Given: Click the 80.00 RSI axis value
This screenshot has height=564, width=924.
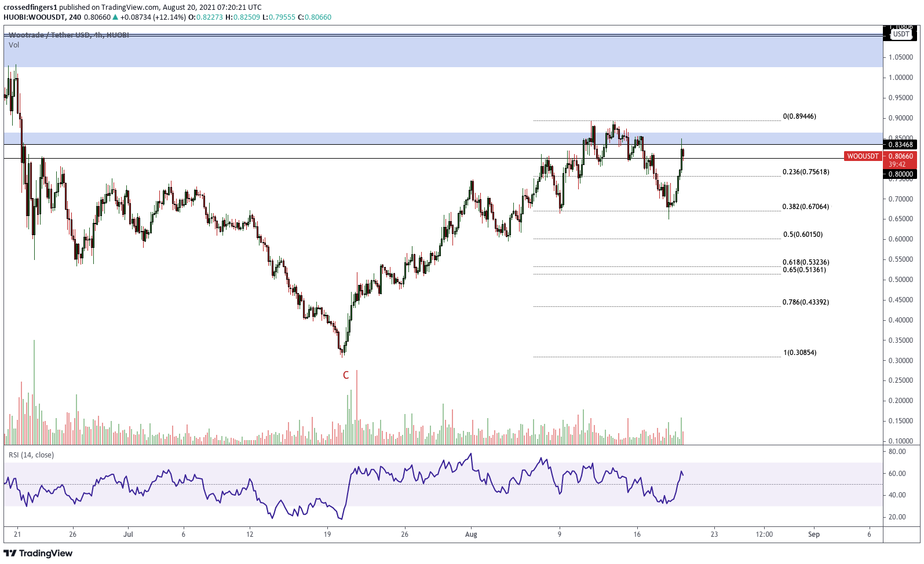Looking at the screenshot, I should tap(897, 452).
